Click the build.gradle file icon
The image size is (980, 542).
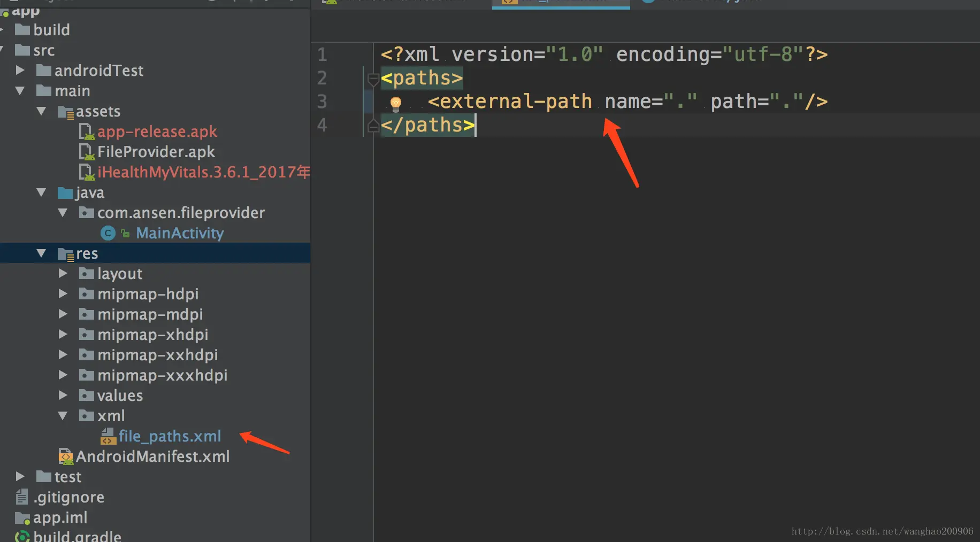pos(22,537)
